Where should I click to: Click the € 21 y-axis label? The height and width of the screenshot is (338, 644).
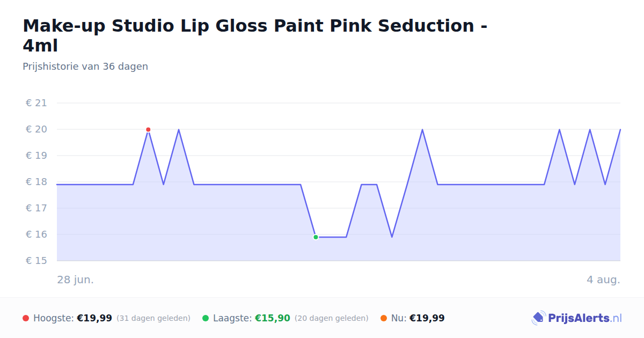[x=36, y=103]
